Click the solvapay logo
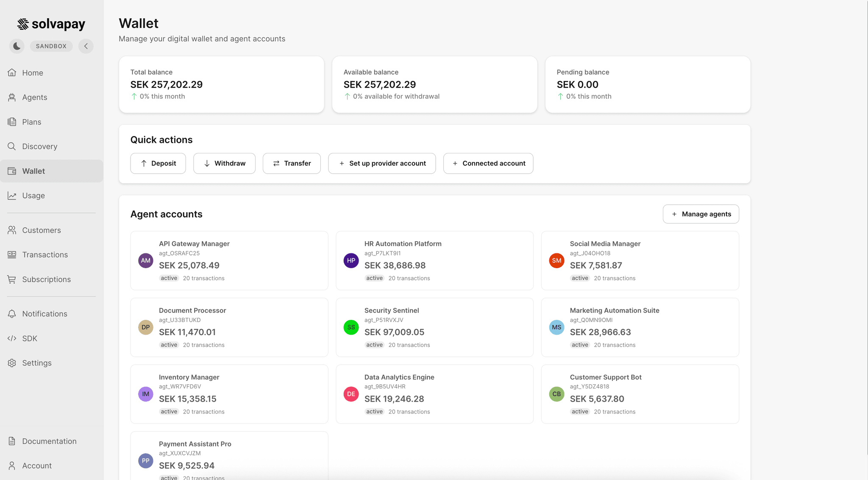Image resolution: width=868 pixels, height=480 pixels. point(50,24)
